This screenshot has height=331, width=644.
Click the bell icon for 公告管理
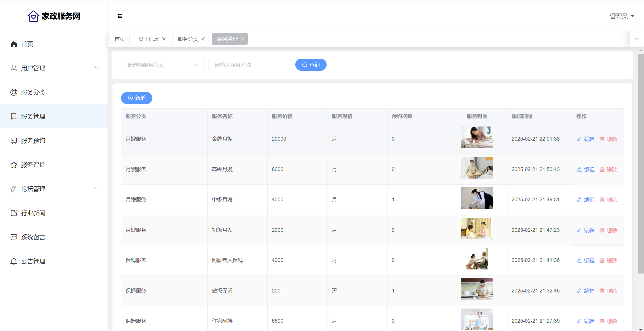tap(14, 261)
